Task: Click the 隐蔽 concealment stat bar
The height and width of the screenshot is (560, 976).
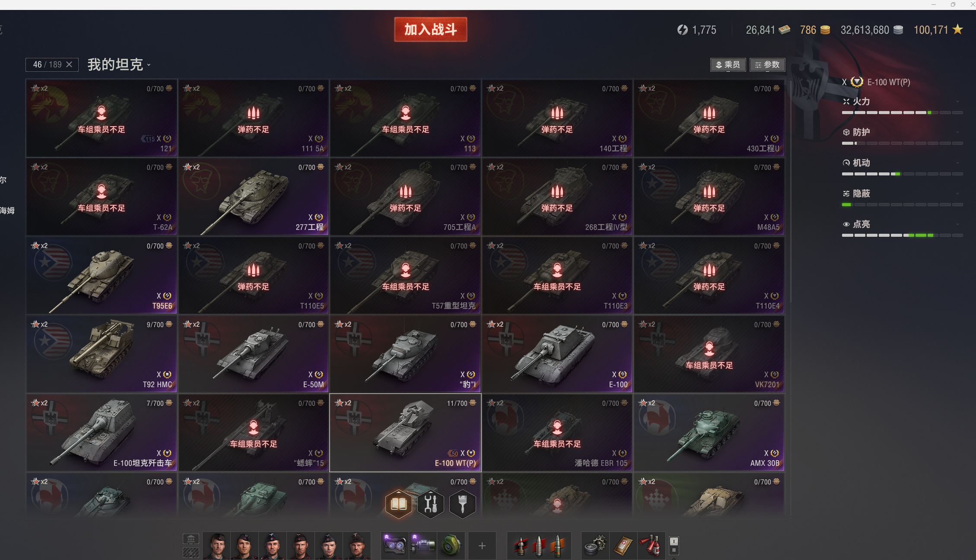Action: (x=902, y=205)
